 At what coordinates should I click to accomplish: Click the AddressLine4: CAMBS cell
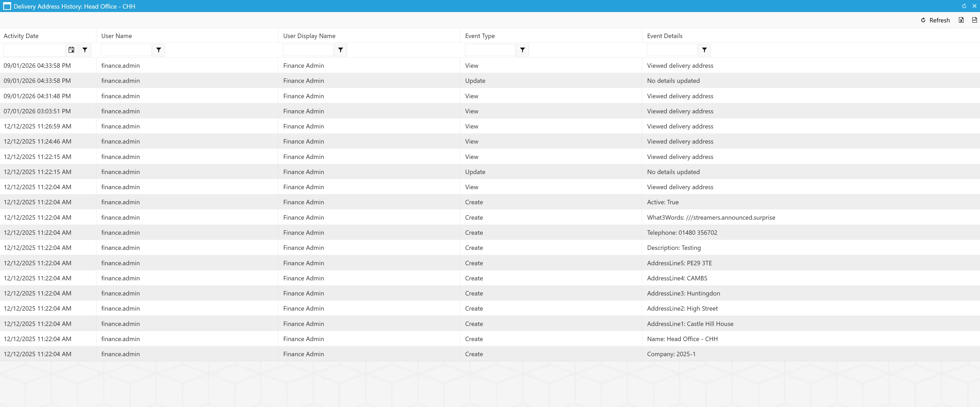tap(811, 278)
